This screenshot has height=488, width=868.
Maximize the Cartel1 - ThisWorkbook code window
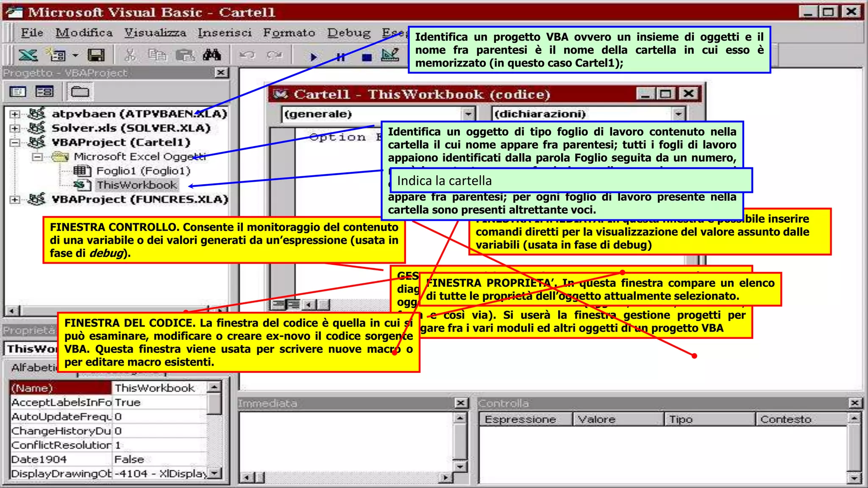665,94
